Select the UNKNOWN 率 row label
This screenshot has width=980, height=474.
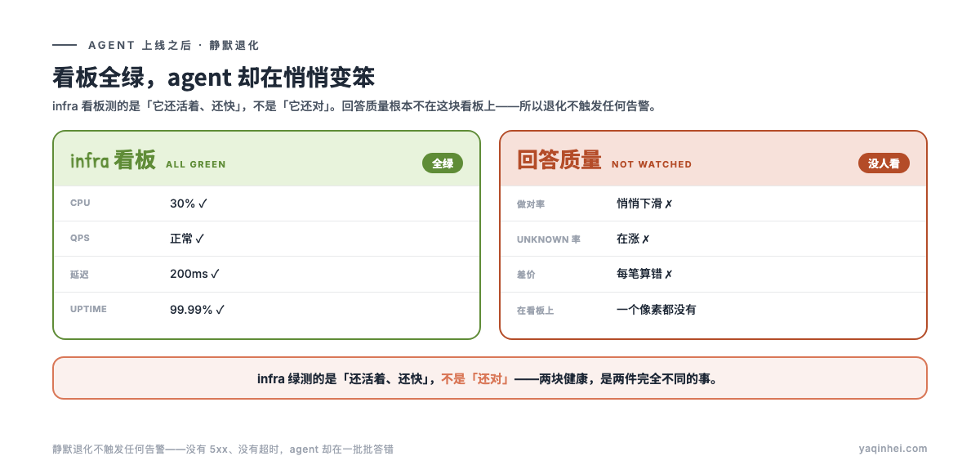coord(549,239)
